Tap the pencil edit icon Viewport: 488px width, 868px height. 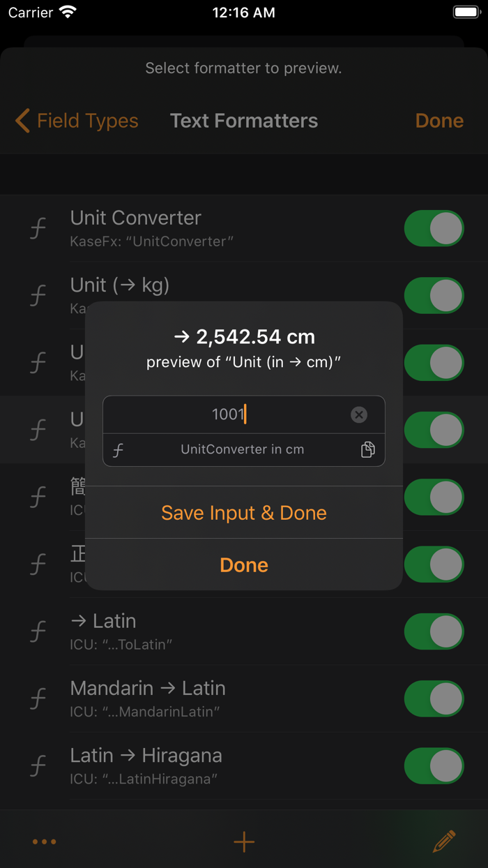click(x=444, y=841)
